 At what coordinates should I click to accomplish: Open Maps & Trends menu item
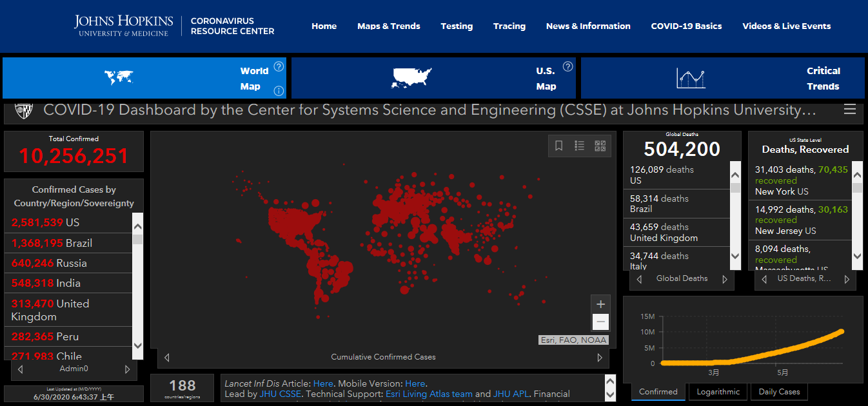[x=389, y=26]
